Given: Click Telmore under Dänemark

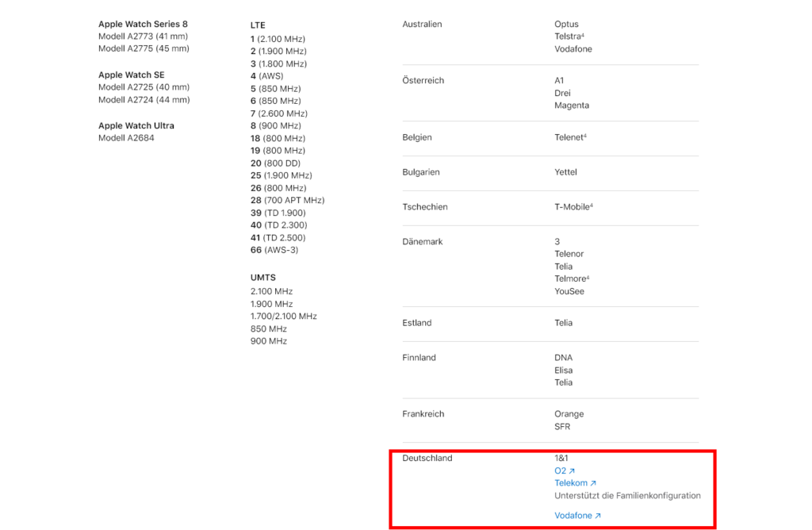Looking at the screenshot, I should (x=572, y=278).
